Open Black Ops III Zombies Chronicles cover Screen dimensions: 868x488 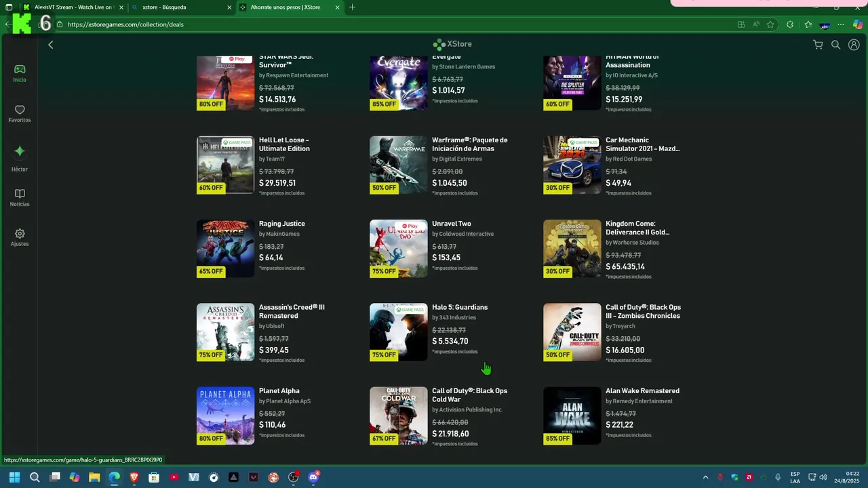click(x=572, y=332)
